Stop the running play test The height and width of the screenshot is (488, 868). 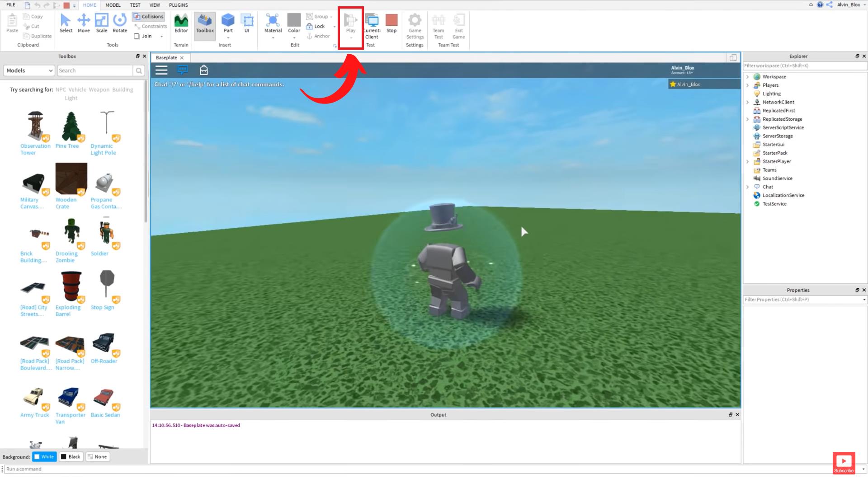392,23
